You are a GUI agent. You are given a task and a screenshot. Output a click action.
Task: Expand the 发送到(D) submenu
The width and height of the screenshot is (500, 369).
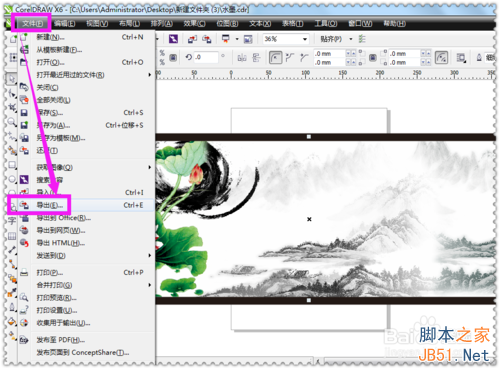tap(149, 256)
